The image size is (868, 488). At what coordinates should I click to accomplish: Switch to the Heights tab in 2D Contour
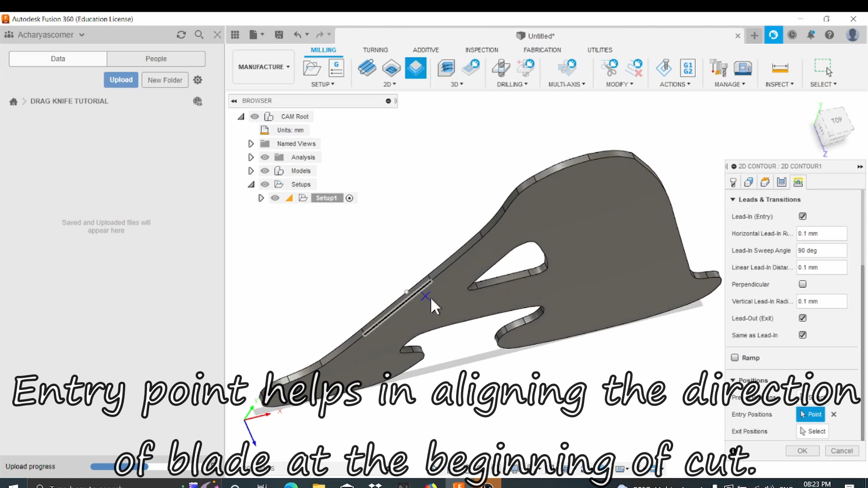coord(765,182)
